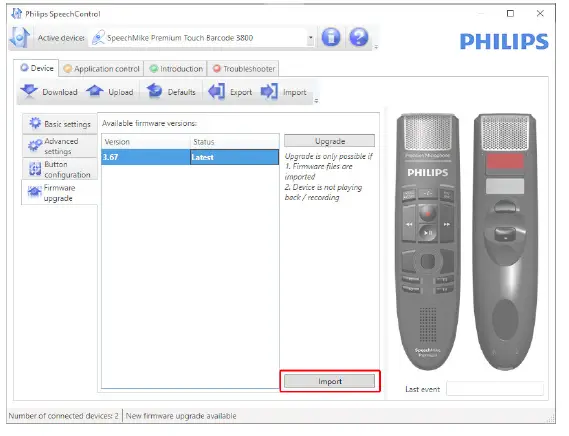Click the Import button below firmware list

coord(329,381)
